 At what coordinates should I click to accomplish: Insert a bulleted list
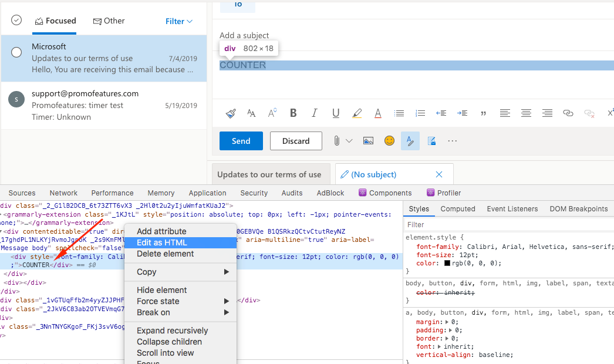click(x=399, y=113)
